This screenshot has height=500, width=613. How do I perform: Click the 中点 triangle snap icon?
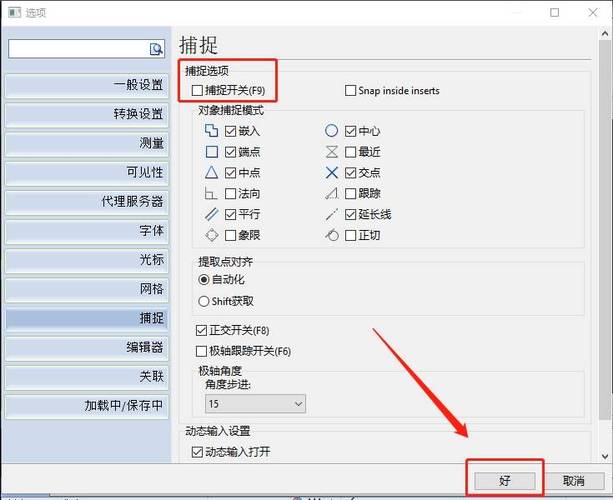tap(211, 173)
